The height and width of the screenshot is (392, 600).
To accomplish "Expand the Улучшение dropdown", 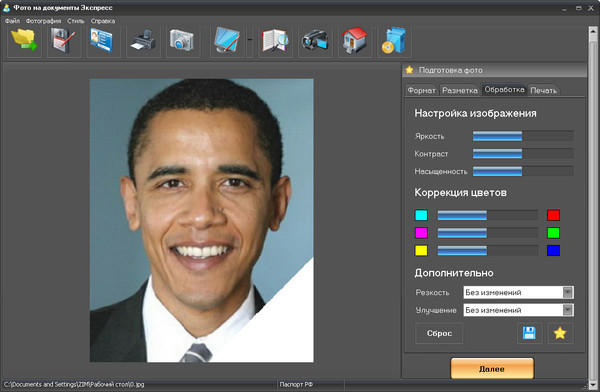I will pyautogui.click(x=568, y=310).
